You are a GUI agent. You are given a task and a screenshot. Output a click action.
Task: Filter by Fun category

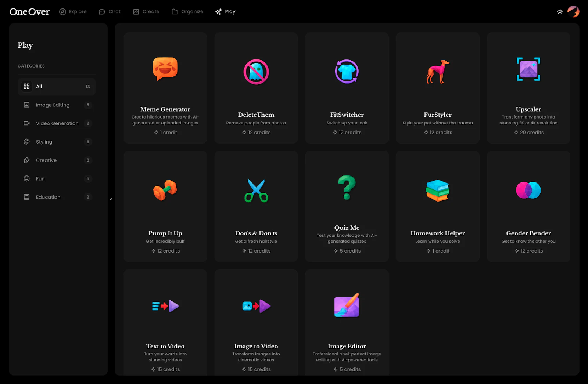pos(57,178)
